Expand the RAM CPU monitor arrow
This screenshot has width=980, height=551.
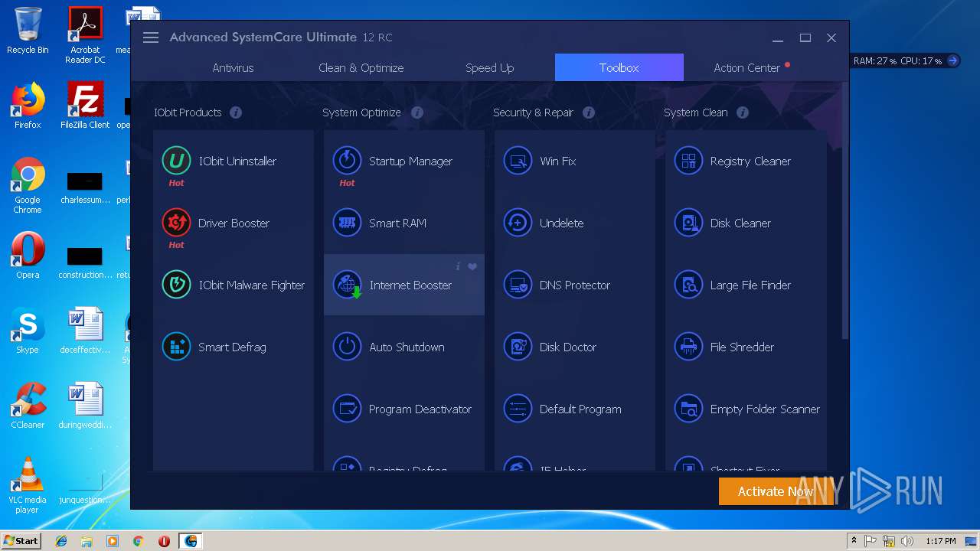point(952,60)
